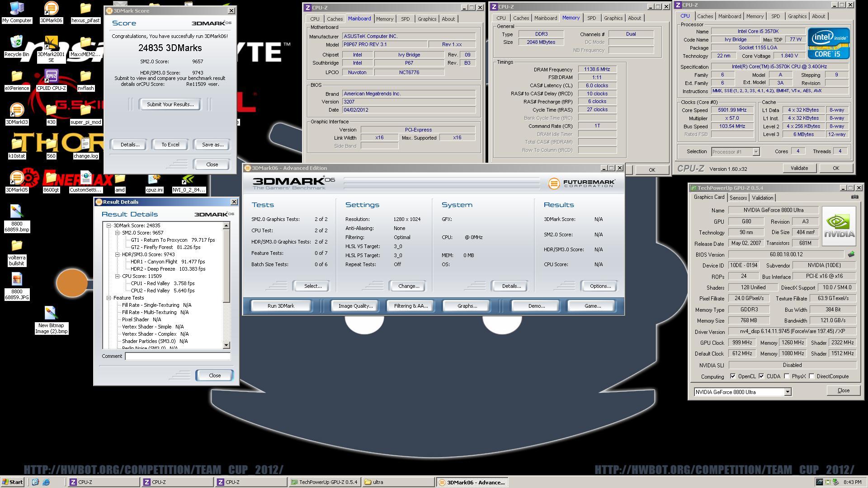Open the k10stat folder icon

point(17,147)
